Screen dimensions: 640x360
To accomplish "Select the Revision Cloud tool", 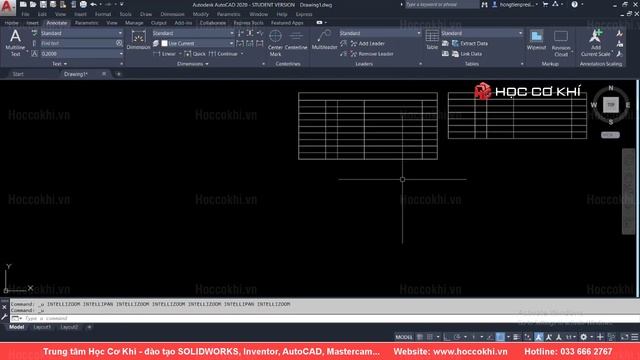I will (561, 42).
